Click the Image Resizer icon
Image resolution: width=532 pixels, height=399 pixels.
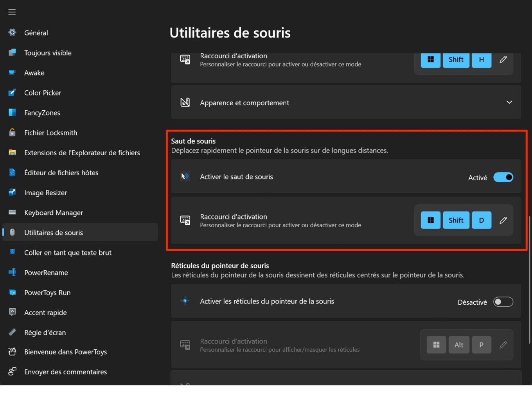[x=13, y=192]
